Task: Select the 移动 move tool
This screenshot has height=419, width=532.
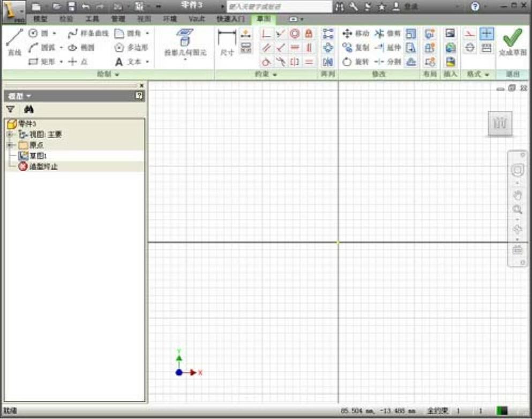Action: (355, 33)
